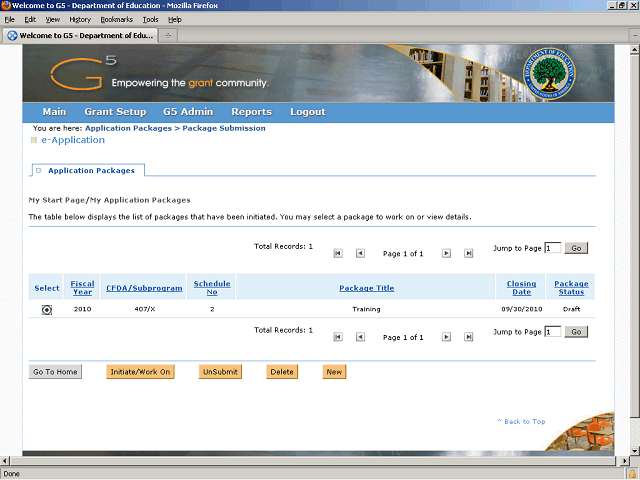Click the 'Training' package title cell
The image size is (640, 480).
pyautogui.click(x=366, y=309)
